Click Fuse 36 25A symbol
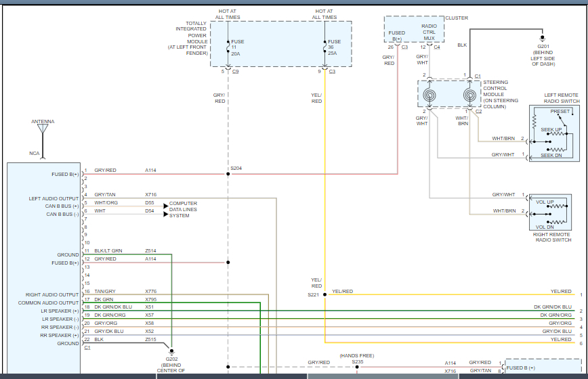 pyautogui.click(x=324, y=47)
